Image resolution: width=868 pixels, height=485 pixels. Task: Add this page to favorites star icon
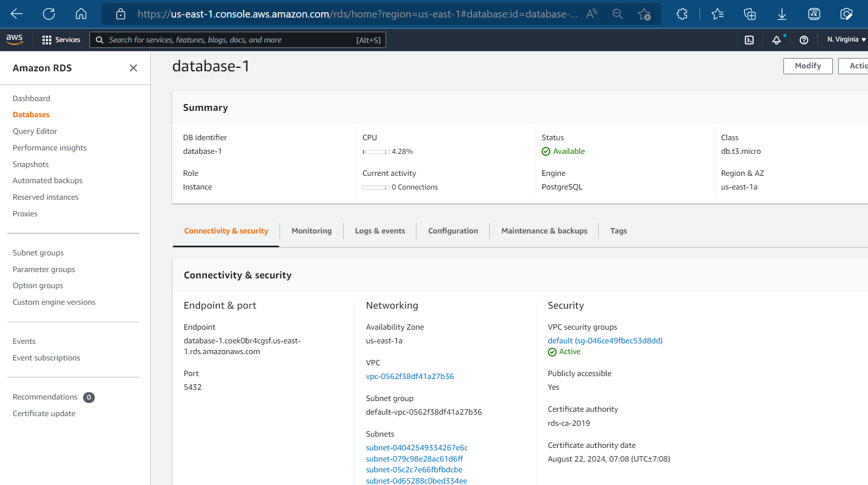(x=645, y=14)
